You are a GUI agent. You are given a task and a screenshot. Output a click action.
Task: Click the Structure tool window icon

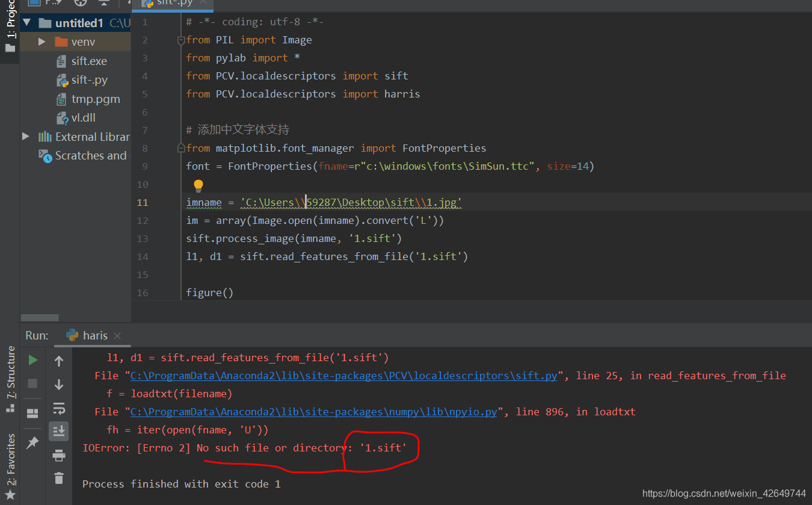click(x=10, y=408)
